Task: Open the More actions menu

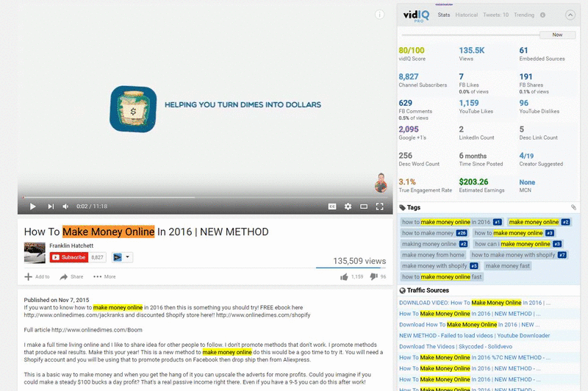Action: [104, 276]
